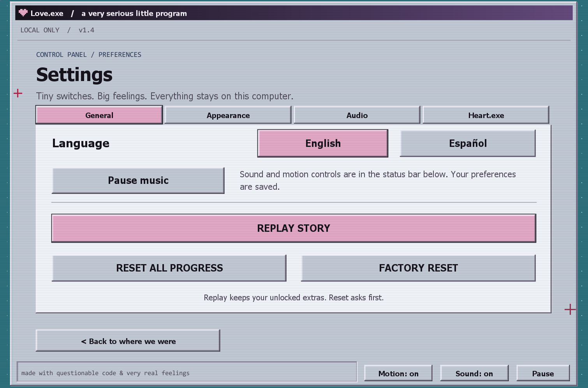Go back to where we were
Screen dimensions: 588x388
pyautogui.click(x=128, y=341)
